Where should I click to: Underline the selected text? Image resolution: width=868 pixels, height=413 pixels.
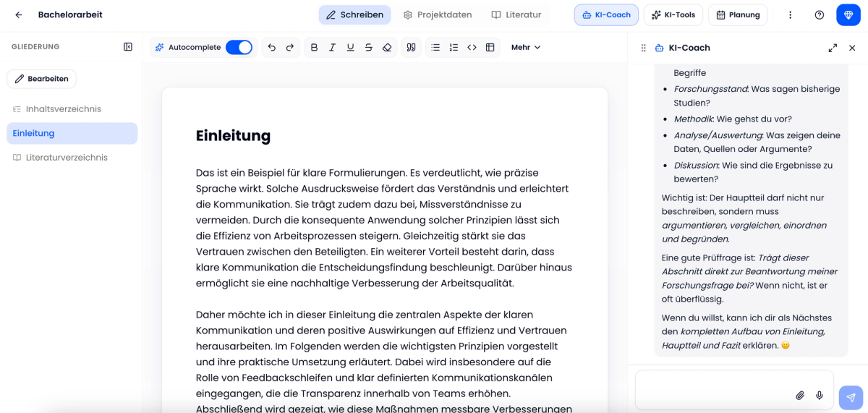tap(350, 47)
